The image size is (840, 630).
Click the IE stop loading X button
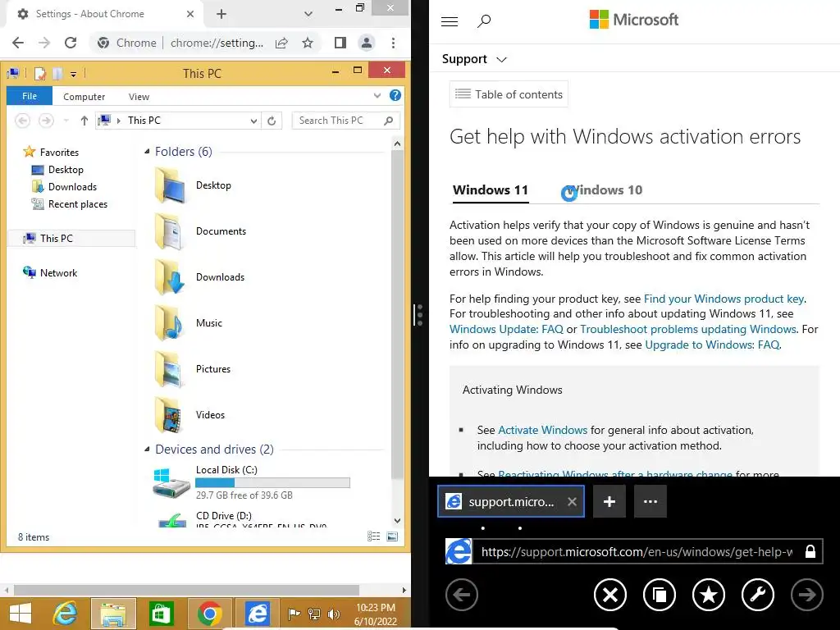point(610,595)
